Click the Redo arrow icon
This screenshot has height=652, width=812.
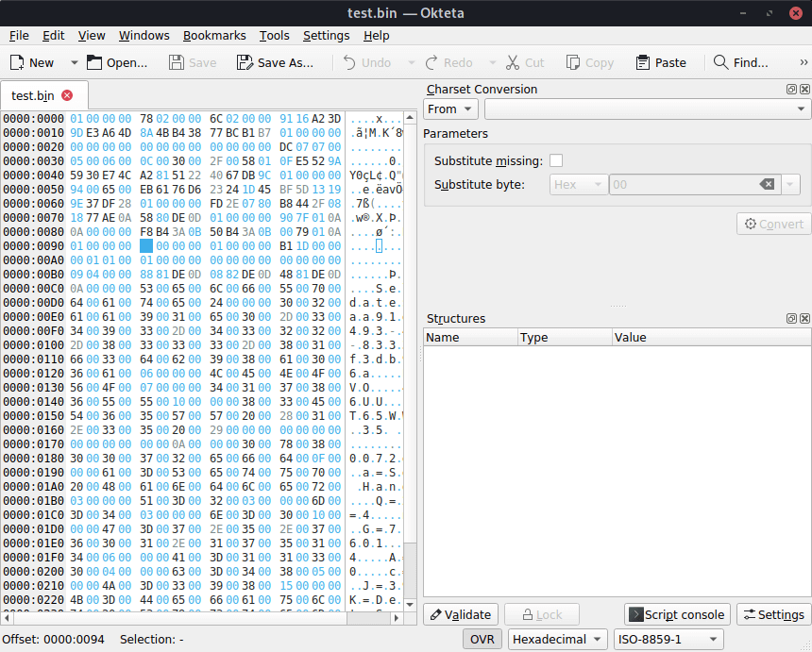pyautogui.click(x=431, y=62)
